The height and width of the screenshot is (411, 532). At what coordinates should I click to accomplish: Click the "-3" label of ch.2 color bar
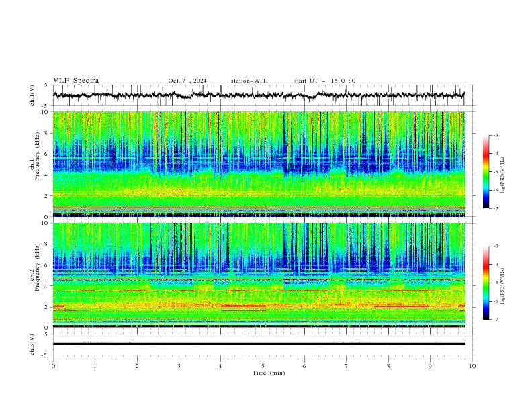tap(495, 246)
